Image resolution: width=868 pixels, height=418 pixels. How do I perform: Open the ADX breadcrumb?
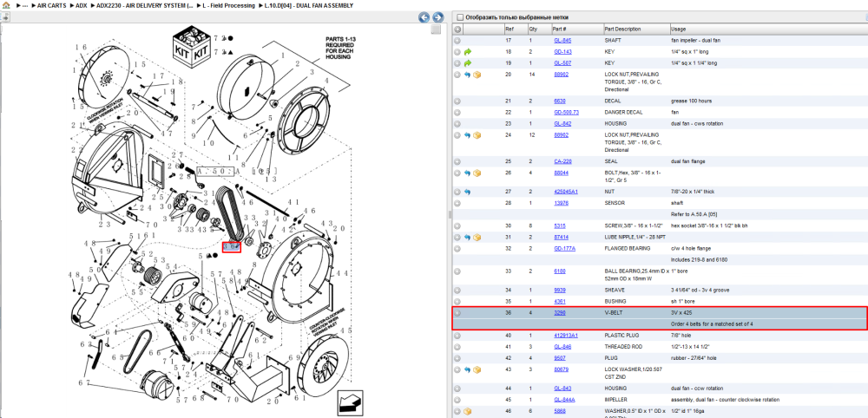(x=81, y=5)
